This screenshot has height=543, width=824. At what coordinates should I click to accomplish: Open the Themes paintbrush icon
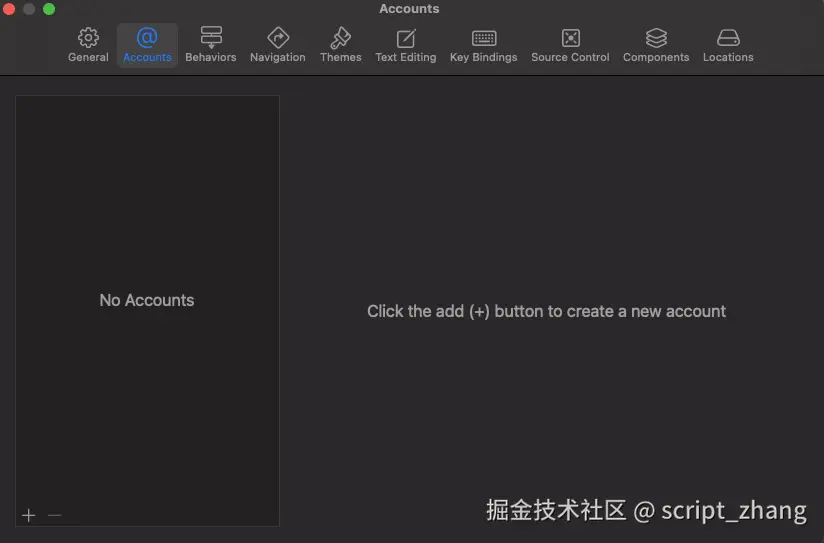[x=340, y=38]
